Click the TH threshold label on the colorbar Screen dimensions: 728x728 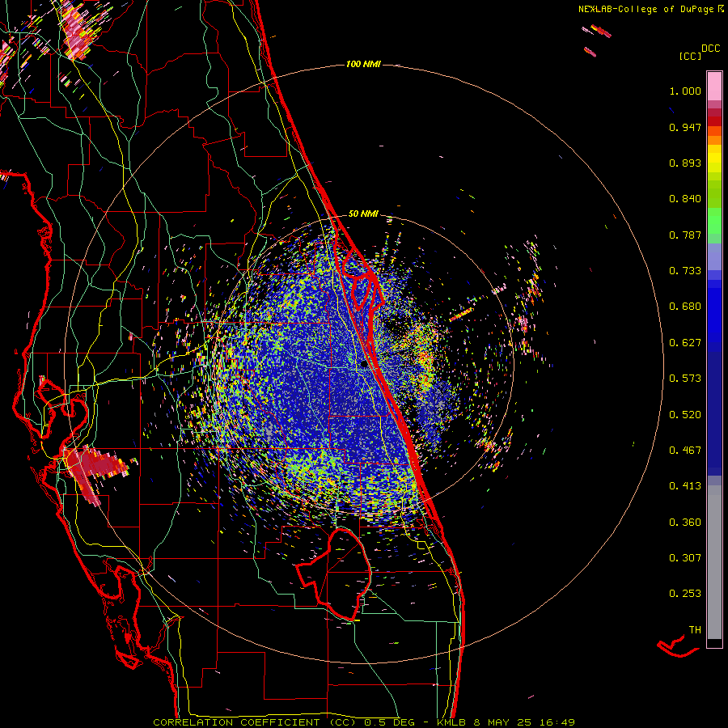tap(695, 630)
